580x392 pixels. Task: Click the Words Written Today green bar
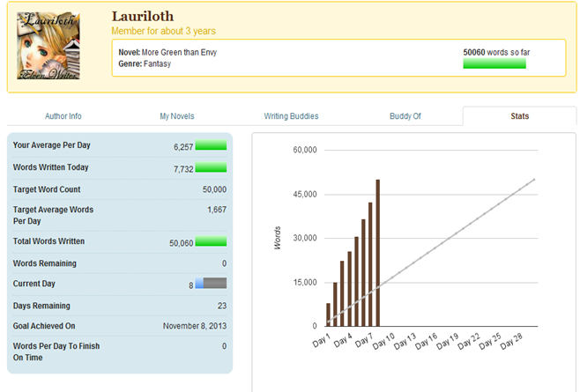(x=211, y=167)
